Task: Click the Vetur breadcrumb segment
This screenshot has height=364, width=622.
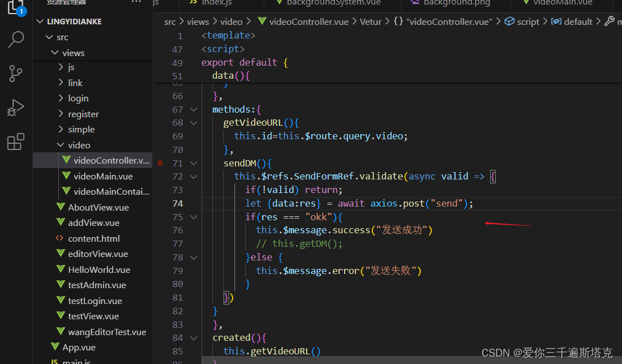Action: (x=370, y=22)
